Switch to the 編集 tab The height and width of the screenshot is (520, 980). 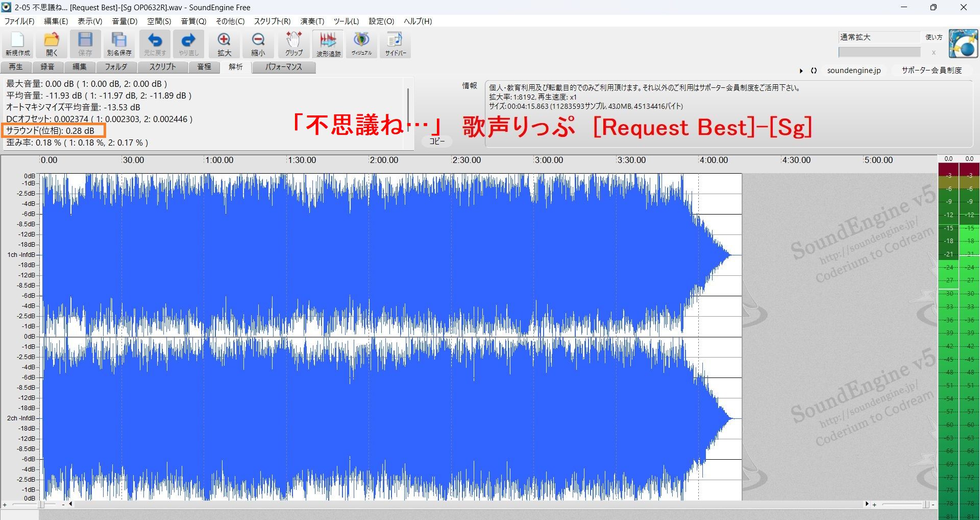click(x=79, y=67)
